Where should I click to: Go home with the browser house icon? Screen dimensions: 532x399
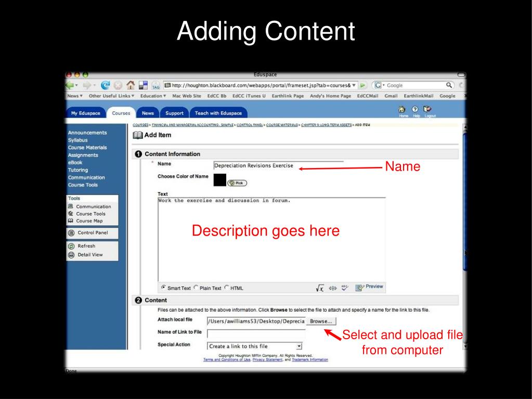(x=131, y=85)
